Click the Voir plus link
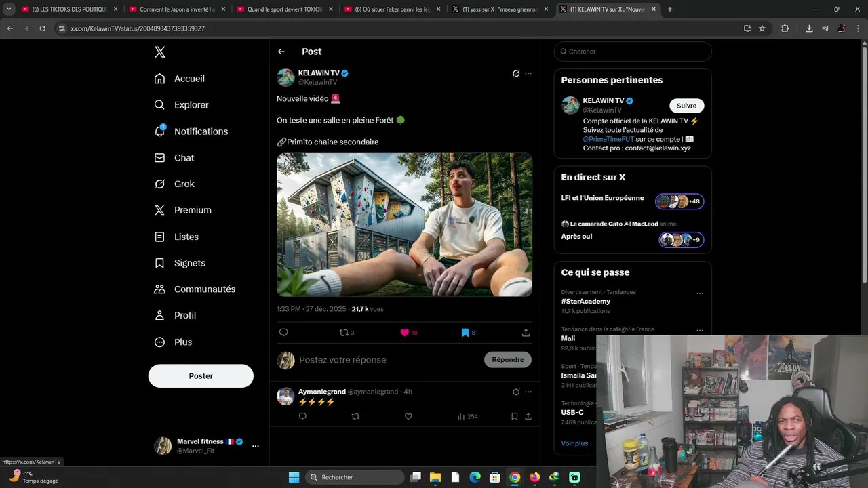Image resolution: width=868 pixels, height=488 pixels. click(575, 443)
